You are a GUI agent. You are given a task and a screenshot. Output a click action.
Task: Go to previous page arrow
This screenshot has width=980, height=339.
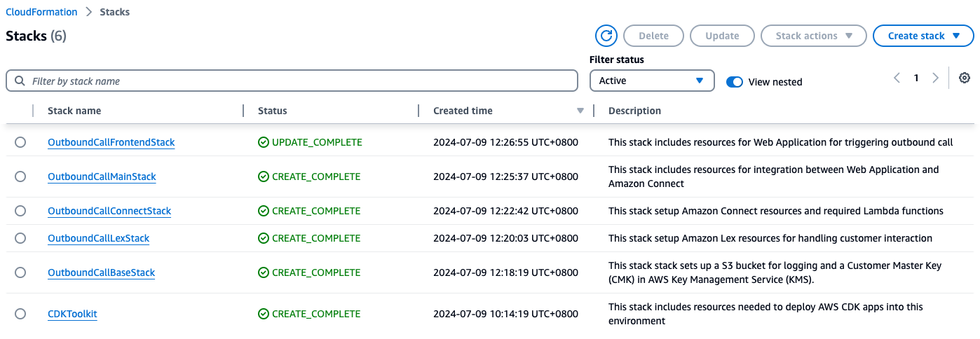(x=897, y=78)
